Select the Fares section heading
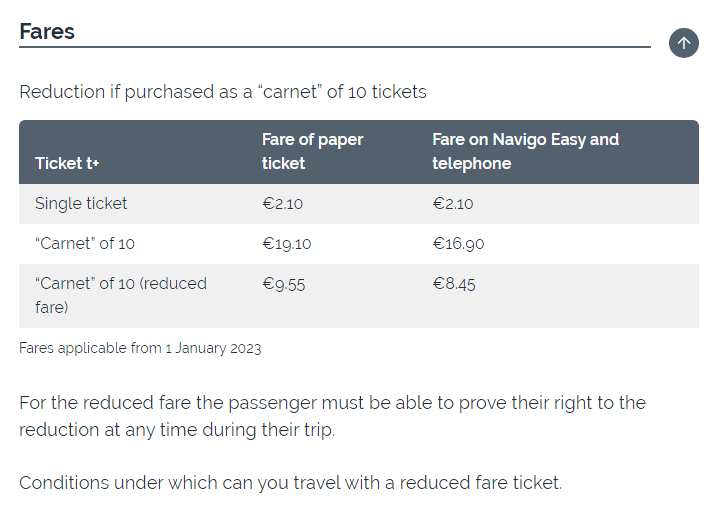The height and width of the screenshot is (527, 715). point(47,31)
